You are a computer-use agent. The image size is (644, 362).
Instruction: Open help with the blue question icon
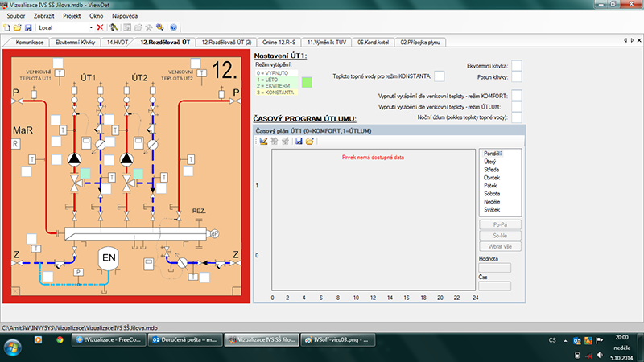[x=173, y=27]
